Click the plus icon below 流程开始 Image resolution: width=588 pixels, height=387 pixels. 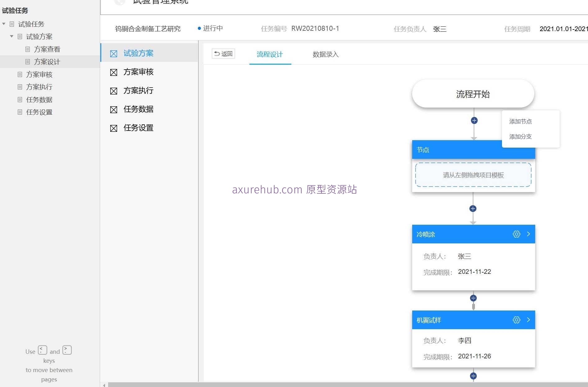(x=474, y=120)
